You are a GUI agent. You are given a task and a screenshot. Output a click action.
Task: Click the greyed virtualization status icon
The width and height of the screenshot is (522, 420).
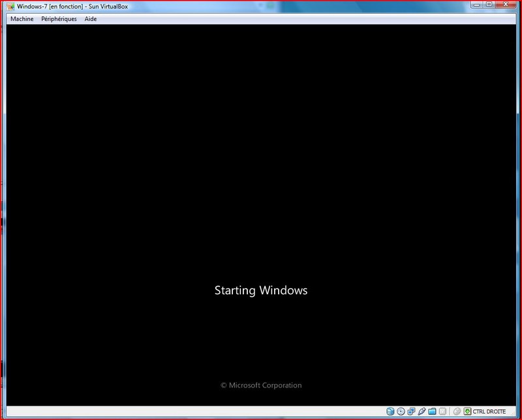pyautogui.click(x=442, y=412)
